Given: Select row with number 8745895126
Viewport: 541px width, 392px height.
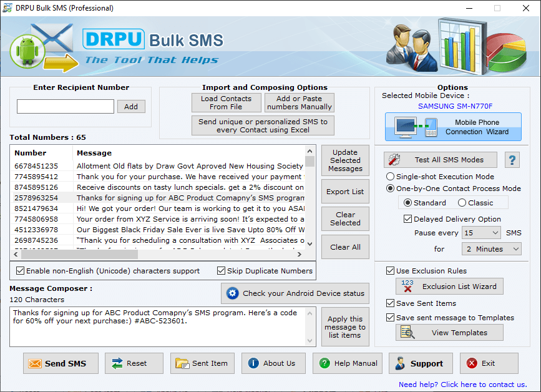Looking at the screenshot, I should 158,187.
